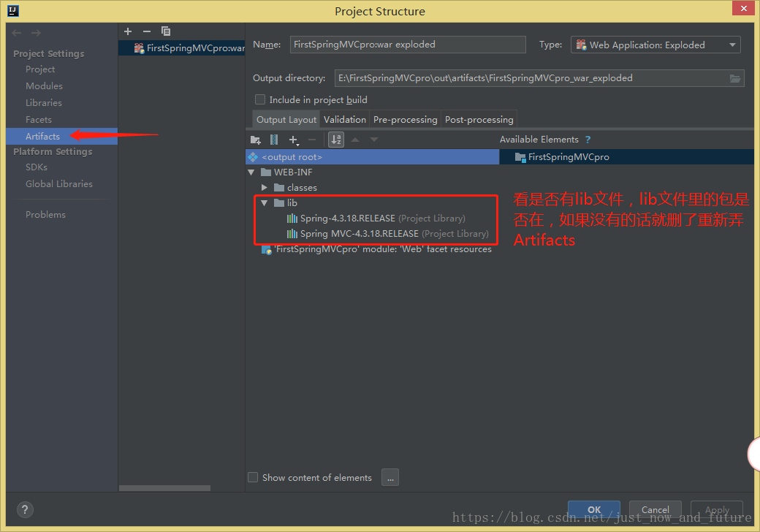Click the artifact list horizontal scrollbar

click(165, 488)
